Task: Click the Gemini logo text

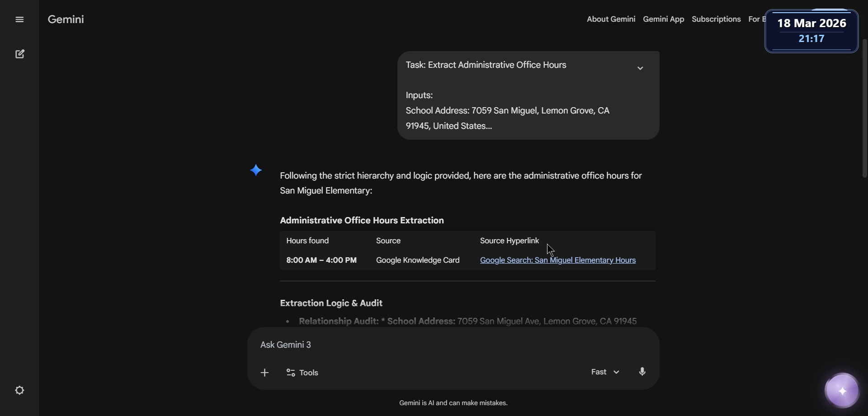Action: tap(66, 19)
